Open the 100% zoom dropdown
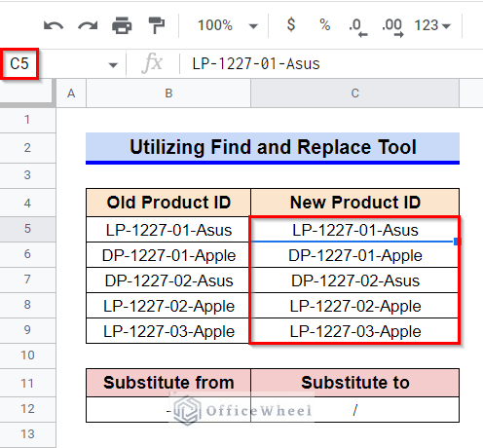The height and width of the screenshot is (448, 483). (x=227, y=25)
